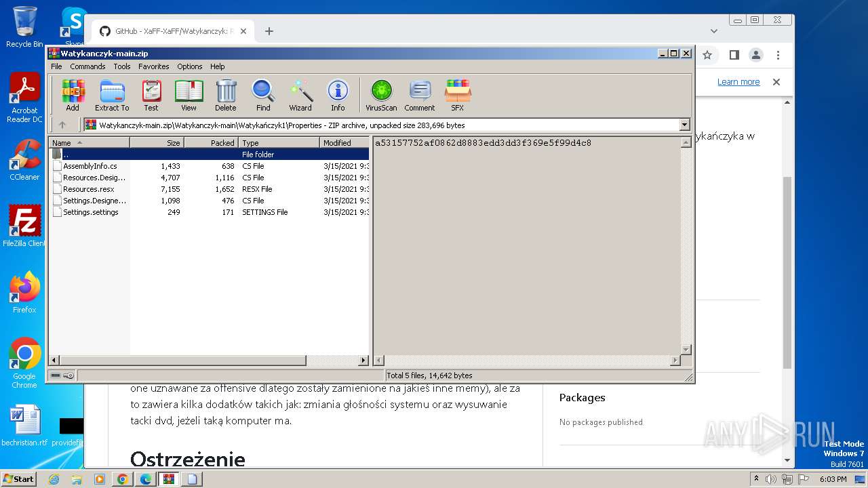Screen dimensions: 868x488
Task: Open Chrome profile icon
Action: click(x=756, y=55)
